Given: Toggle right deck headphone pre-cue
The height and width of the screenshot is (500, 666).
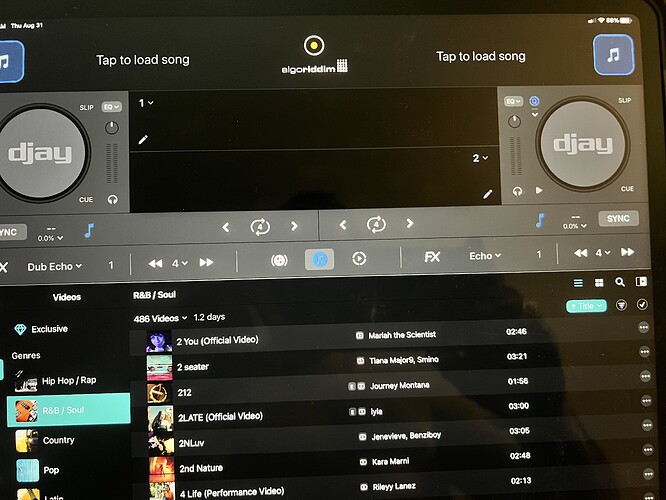Looking at the screenshot, I should click(517, 191).
